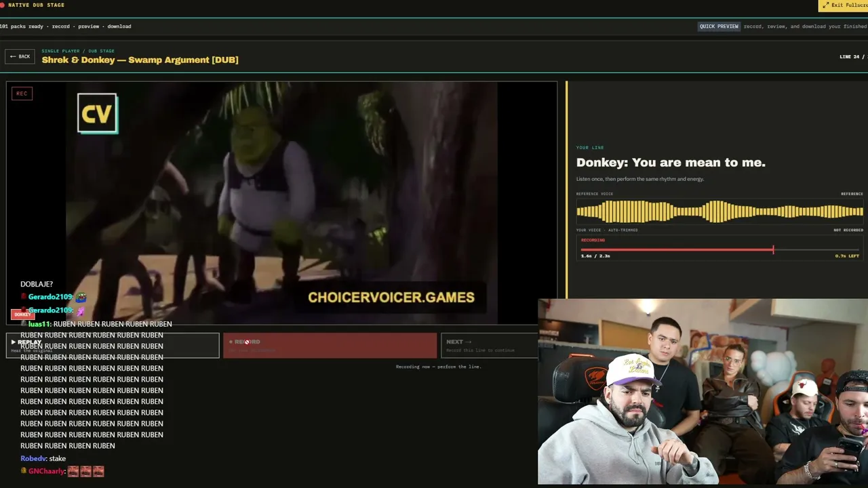The height and width of the screenshot is (488, 868).
Task: Advance with the Next button
Action: (x=490, y=345)
